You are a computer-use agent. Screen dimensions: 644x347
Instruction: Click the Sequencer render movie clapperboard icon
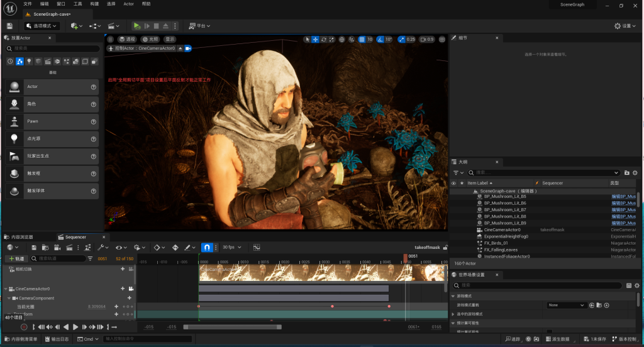pyautogui.click(x=69, y=248)
